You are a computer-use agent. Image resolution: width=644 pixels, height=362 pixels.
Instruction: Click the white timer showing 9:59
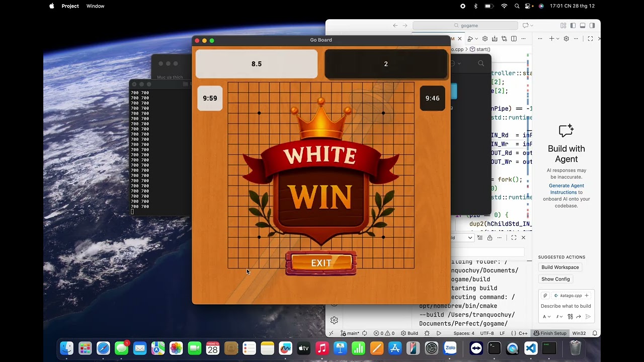pos(210,98)
